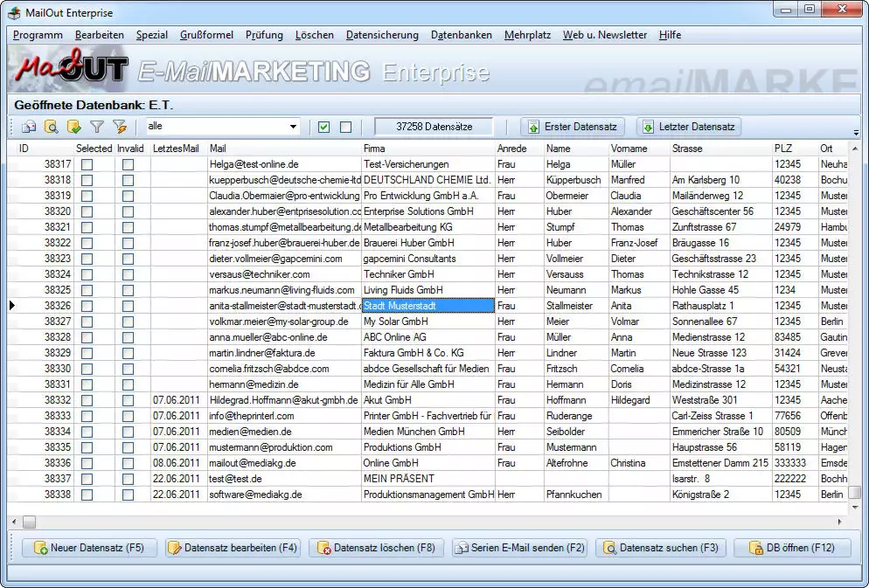Click Neuer Datensatz (F5) button
This screenshot has height=588, width=869.
88,548
